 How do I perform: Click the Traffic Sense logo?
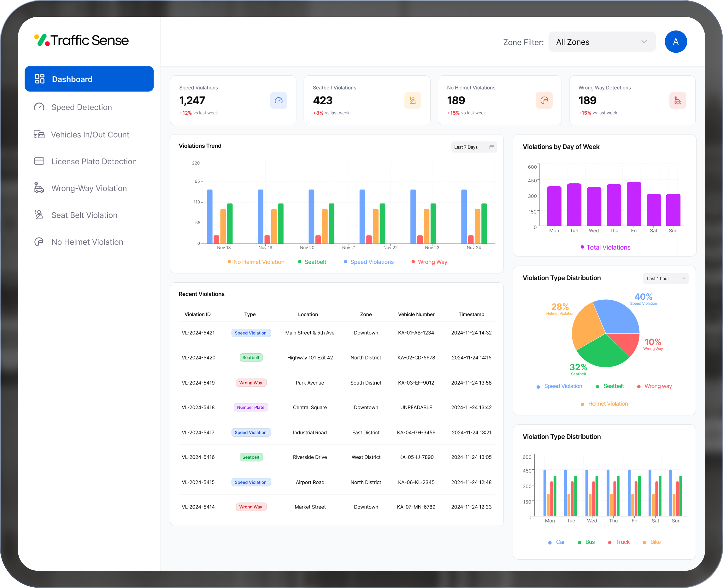click(x=82, y=40)
